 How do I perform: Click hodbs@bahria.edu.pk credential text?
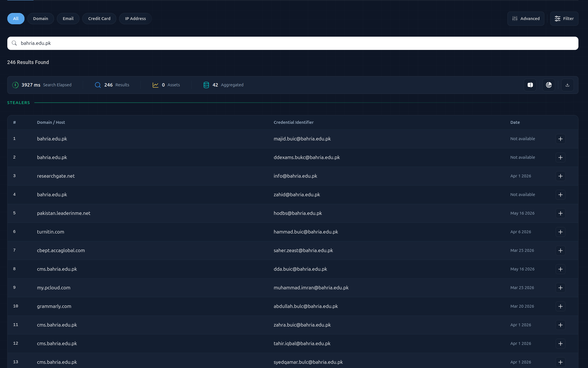tap(298, 213)
